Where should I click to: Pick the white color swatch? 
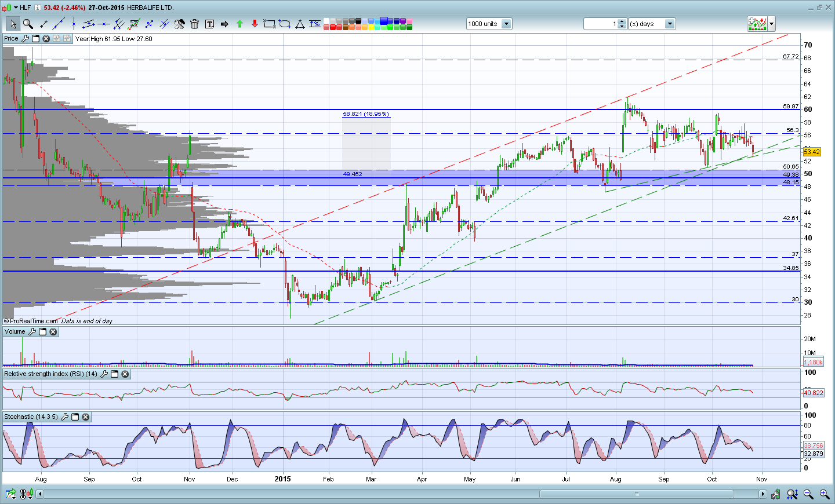click(x=326, y=21)
